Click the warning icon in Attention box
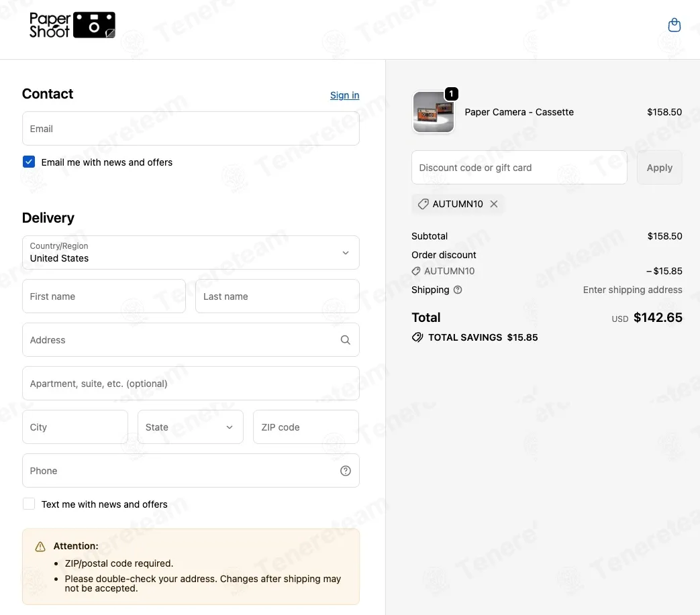 (x=40, y=547)
